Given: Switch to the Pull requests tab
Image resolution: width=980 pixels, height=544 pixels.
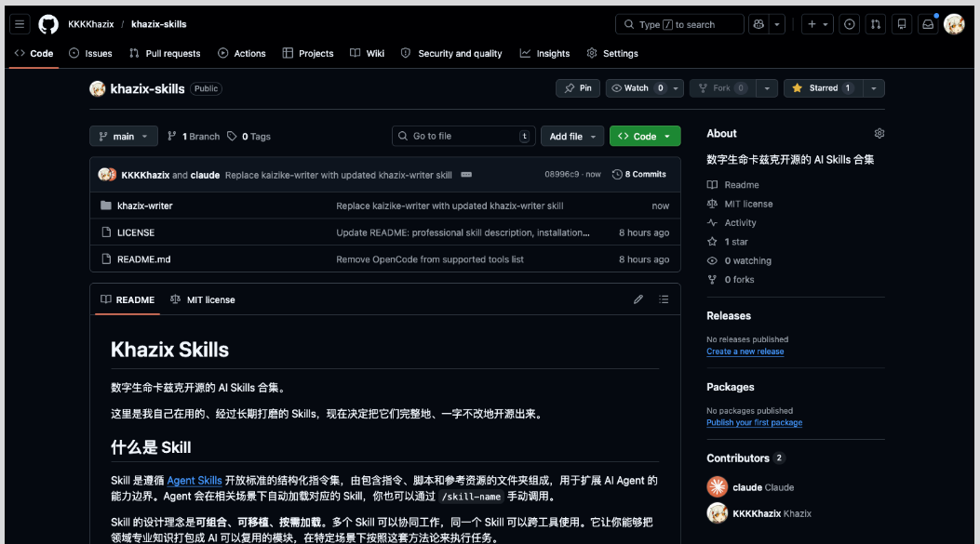Looking at the screenshot, I should [x=165, y=54].
